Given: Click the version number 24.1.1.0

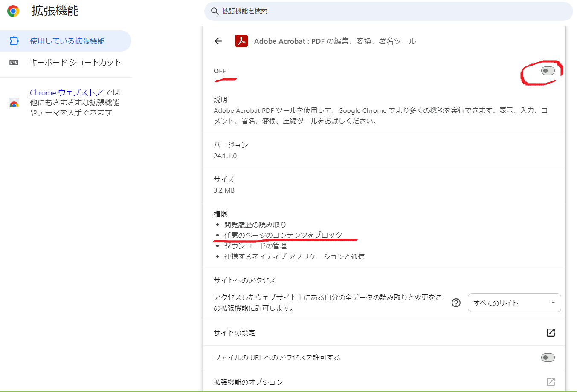Looking at the screenshot, I should (225, 156).
